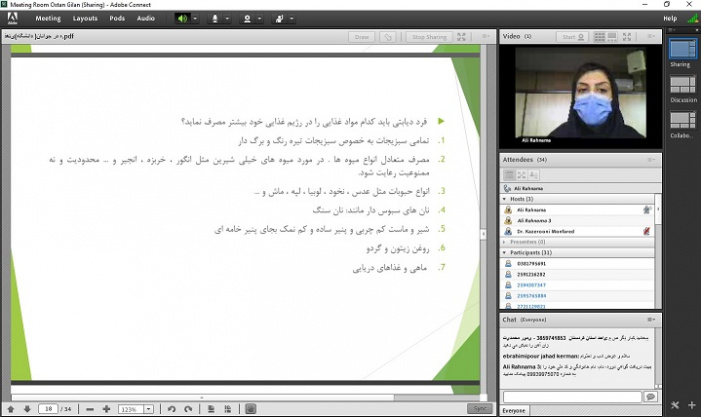Image resolution: width=701 pixels, height=417 pixels.
Task: Click the Stop Sharing button
Action: (x=429, y=37)
